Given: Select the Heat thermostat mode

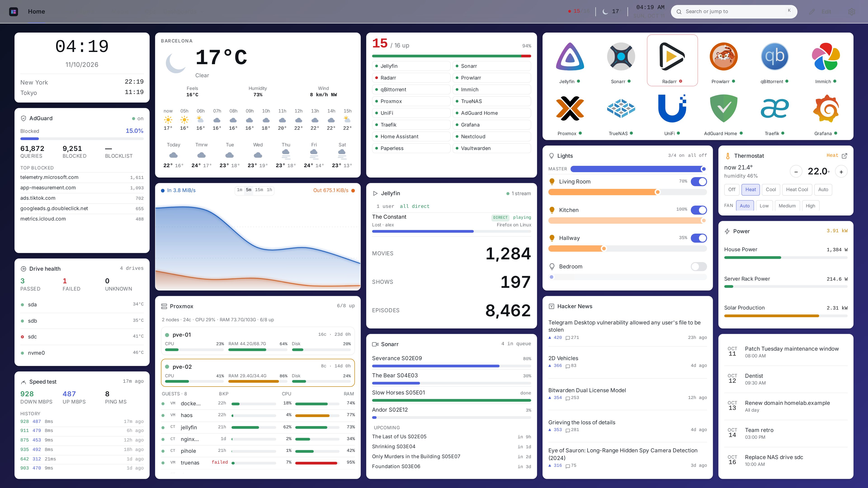Looking at the screenshot, I should pyautogui.click(x=750, y=190).
